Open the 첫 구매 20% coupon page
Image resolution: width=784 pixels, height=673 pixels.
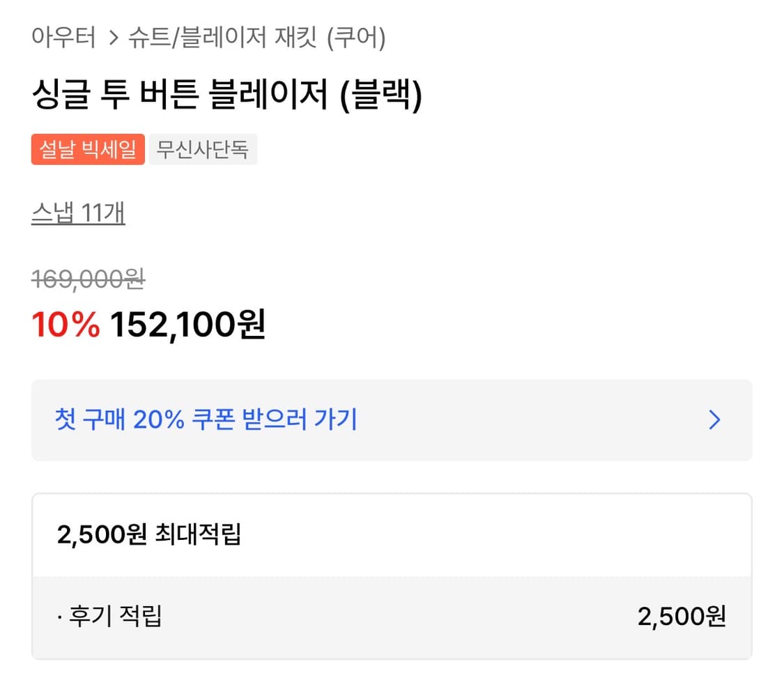(x=207, y=420)
